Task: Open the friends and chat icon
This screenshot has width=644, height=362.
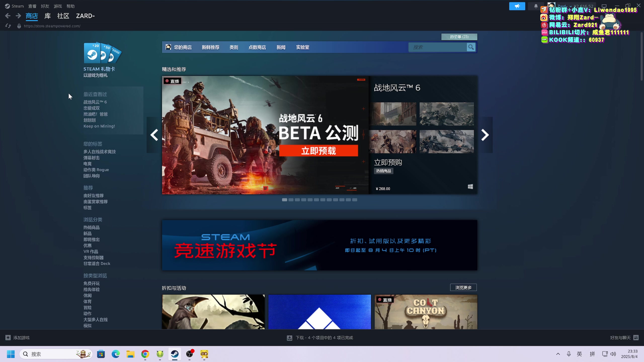Action: [x=636, y=338]
